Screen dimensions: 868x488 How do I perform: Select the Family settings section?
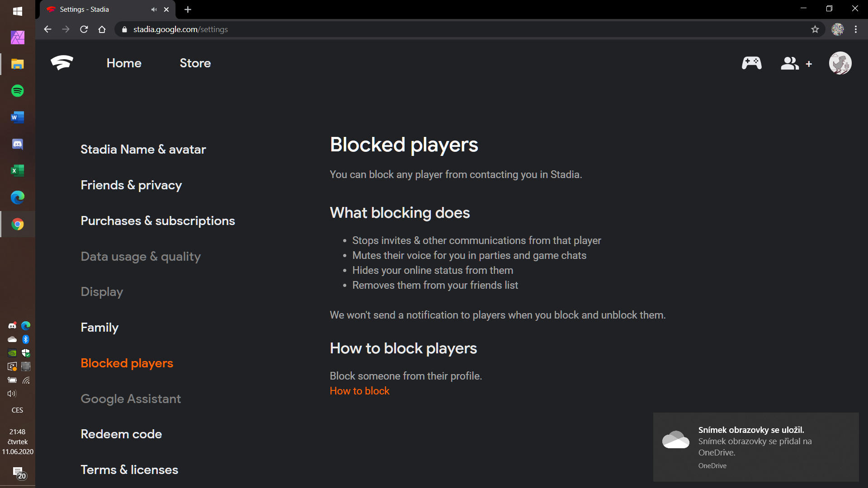click(x=99, y=328)
